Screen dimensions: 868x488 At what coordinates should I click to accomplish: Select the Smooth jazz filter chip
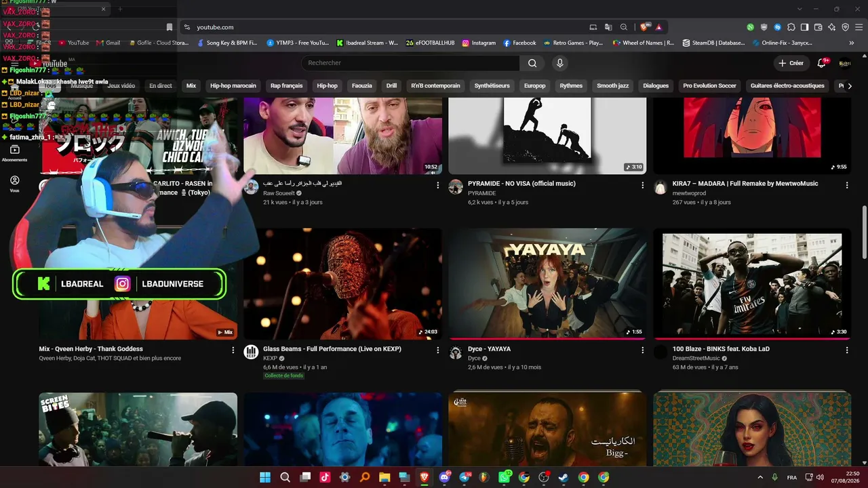pyautogui.click(x=613, y=86)
